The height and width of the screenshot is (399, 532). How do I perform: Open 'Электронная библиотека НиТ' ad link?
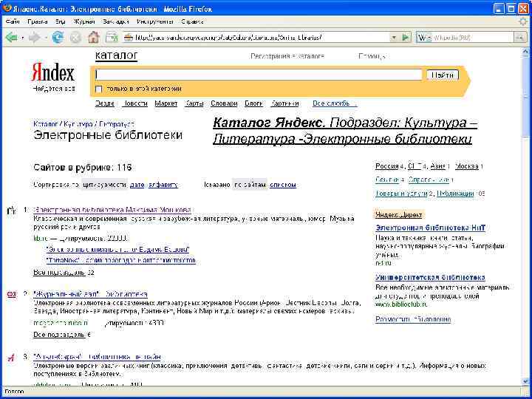pos(431,228)
